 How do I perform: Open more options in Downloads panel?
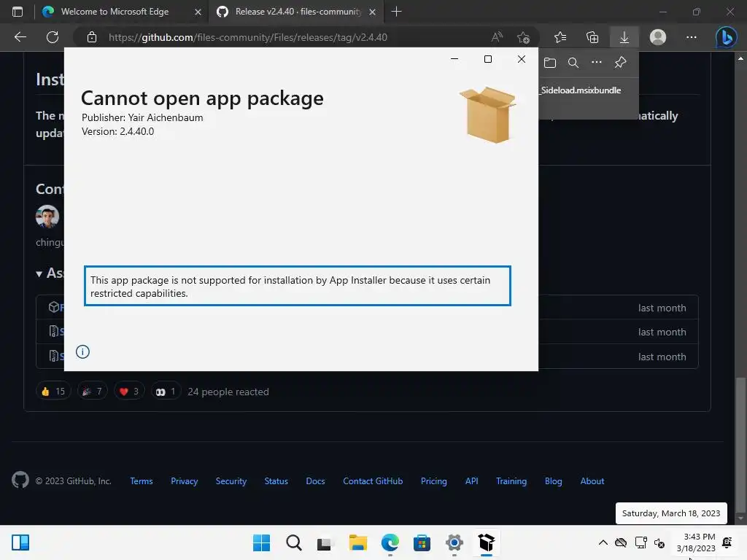pos(597,62)
